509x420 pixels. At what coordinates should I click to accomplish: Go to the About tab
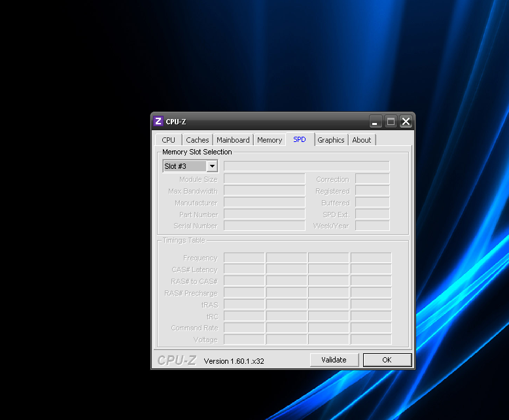tap(362, 140)
